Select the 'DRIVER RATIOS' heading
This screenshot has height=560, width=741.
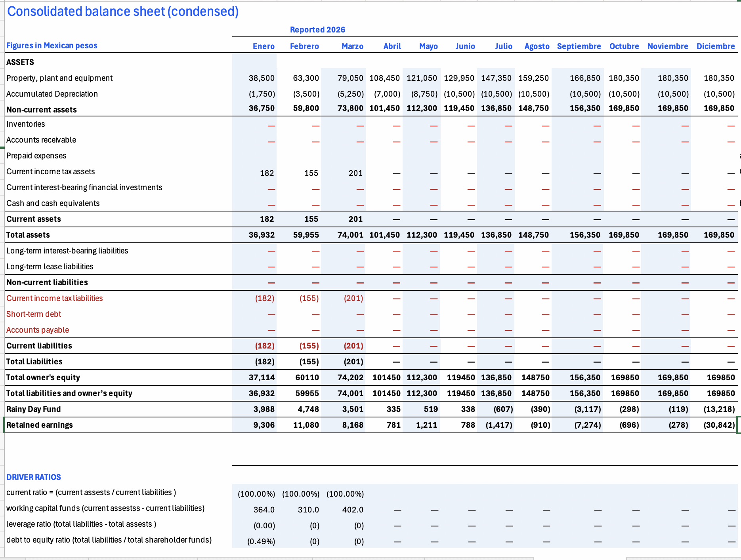[x=34, y=477]
